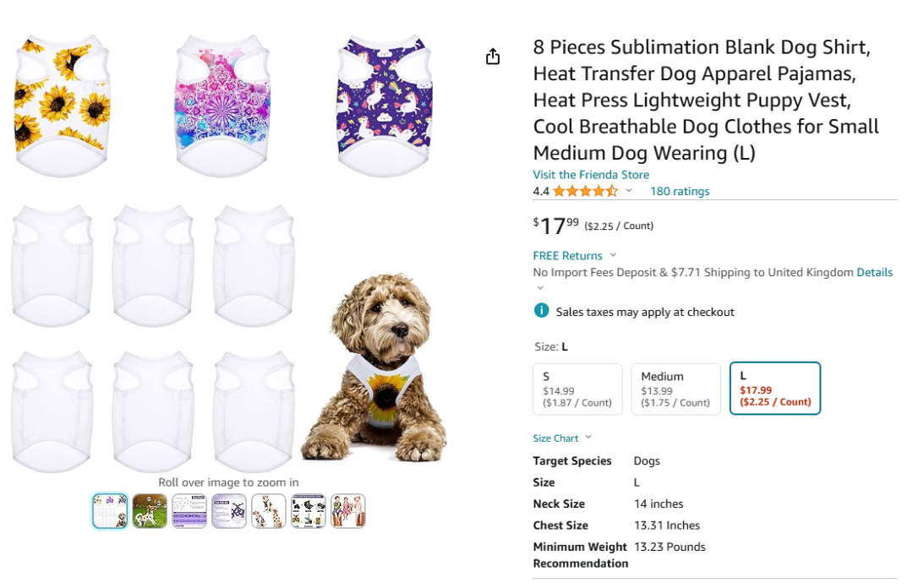This screenshot has height=588, width=913.
Task: Expand the FREE Returns dropdown
Action: [613, 255]
